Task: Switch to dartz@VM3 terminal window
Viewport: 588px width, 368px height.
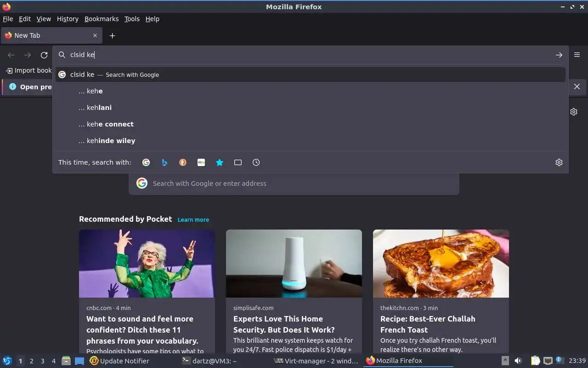Action: (209, 361)
